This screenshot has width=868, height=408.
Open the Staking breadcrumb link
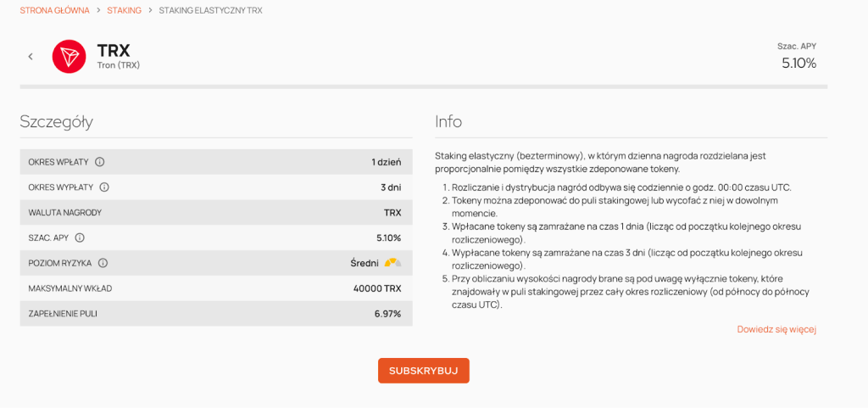pyautogui.click(x=124, y=10)
